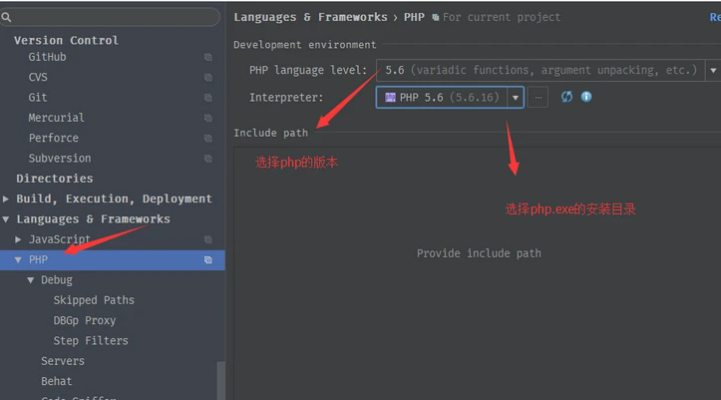Select Skipped Paths under Debug
Image resolution: width=721 pixels, height=400 pixels.
[x=93, y=300]
